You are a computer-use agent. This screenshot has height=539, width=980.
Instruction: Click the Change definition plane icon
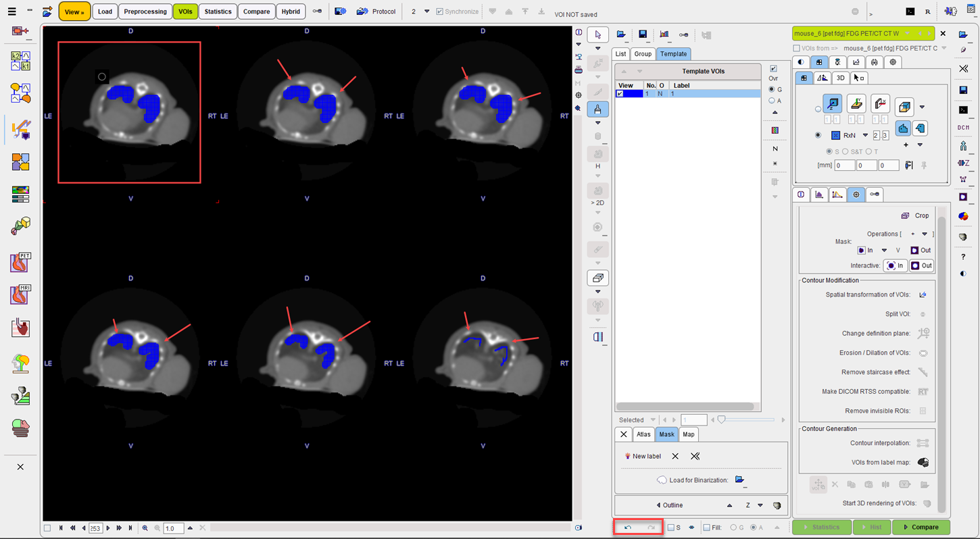point(923,333)
